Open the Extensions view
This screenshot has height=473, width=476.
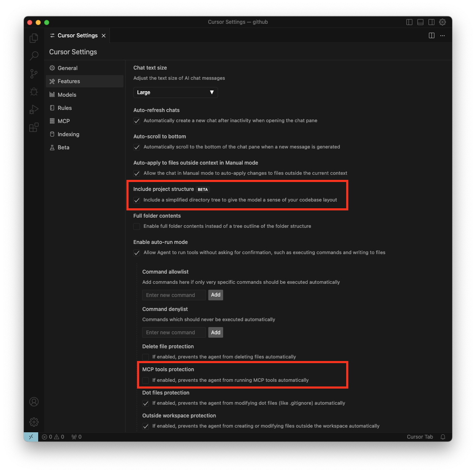[x=34, y=127]
